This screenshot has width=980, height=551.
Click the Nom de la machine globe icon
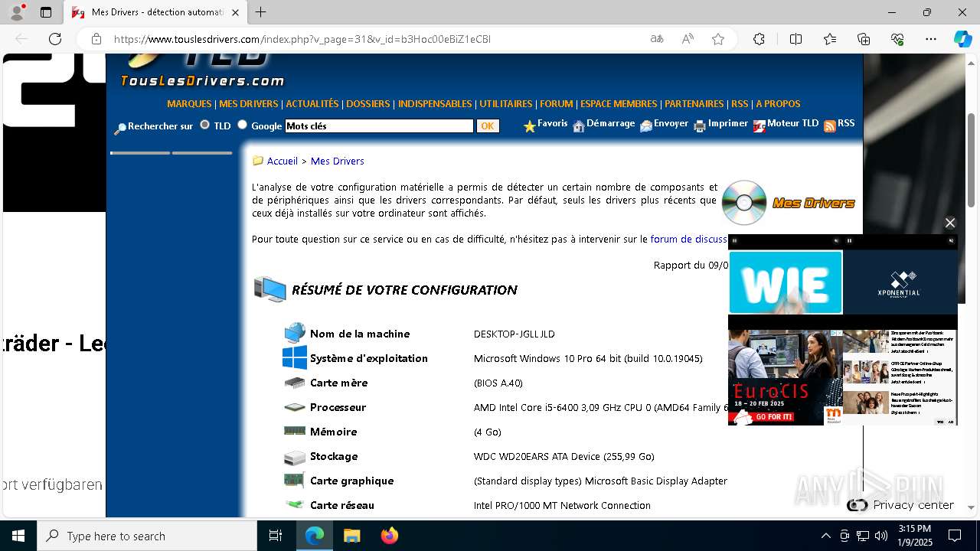295,334
